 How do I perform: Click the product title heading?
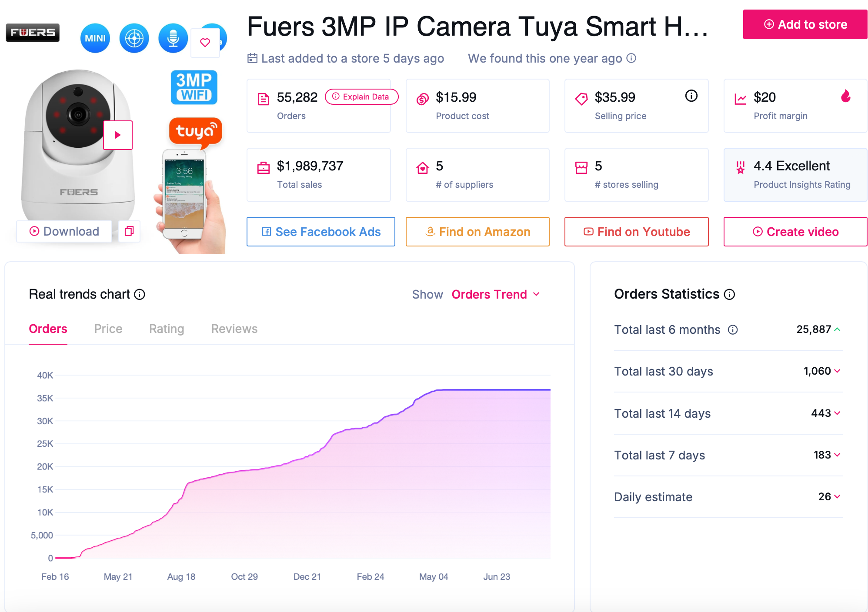tap(477, 27)
